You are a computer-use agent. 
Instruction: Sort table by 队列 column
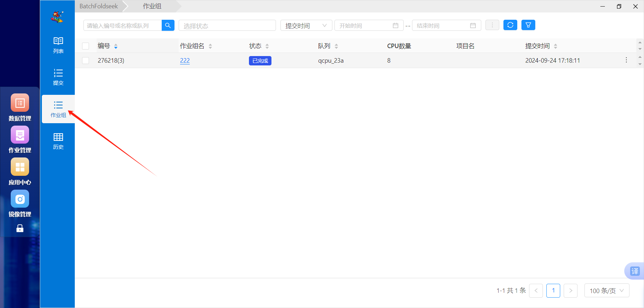coord(336,46)
